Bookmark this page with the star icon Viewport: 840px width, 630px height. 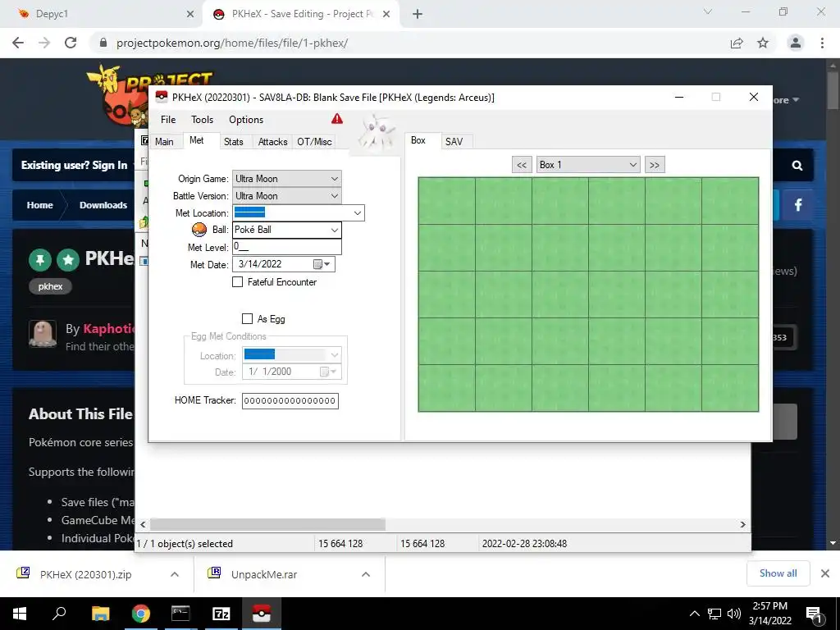click(x=763, y=43)
